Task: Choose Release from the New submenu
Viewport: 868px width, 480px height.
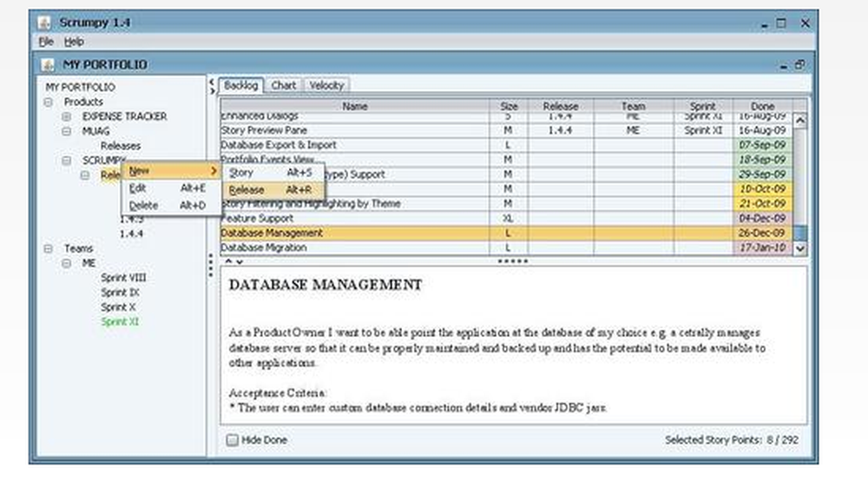Action: (x=273, y=190)
